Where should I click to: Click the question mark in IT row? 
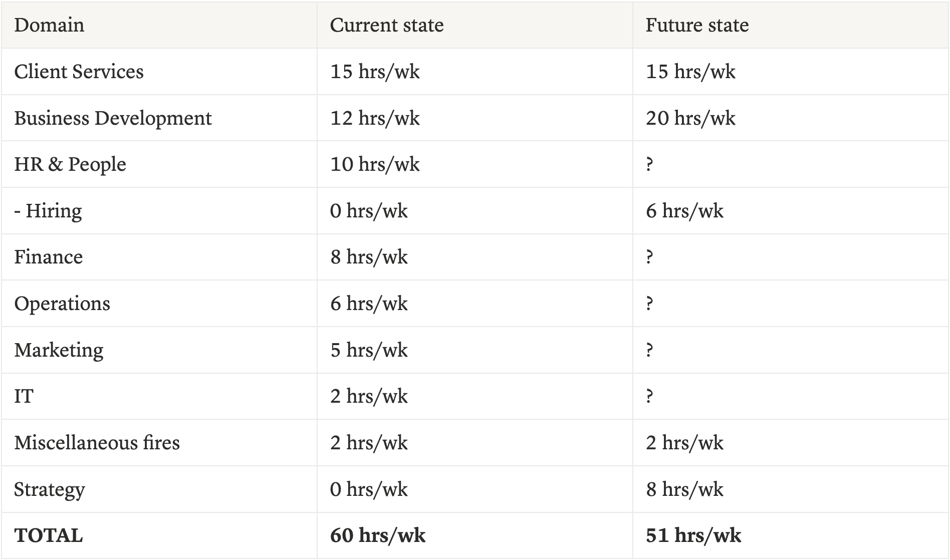tap(649, 396)
